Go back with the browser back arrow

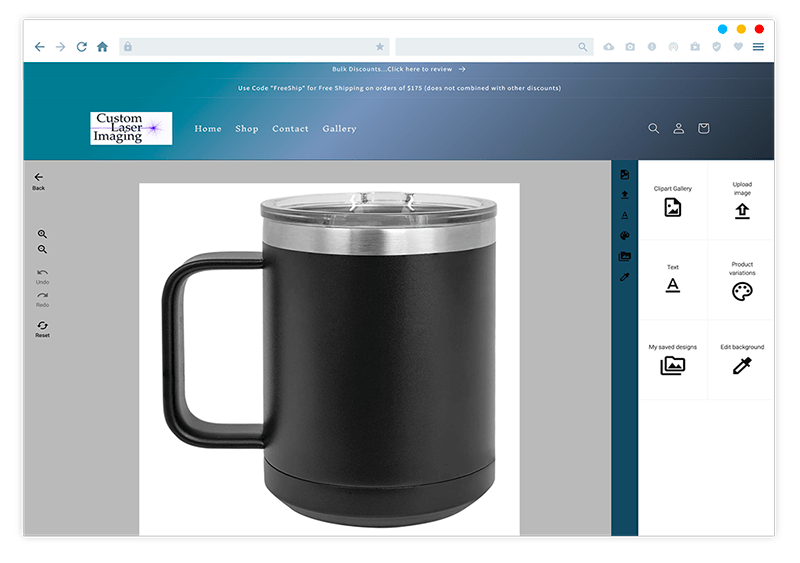pyautogui.click(x=39, y=47)
